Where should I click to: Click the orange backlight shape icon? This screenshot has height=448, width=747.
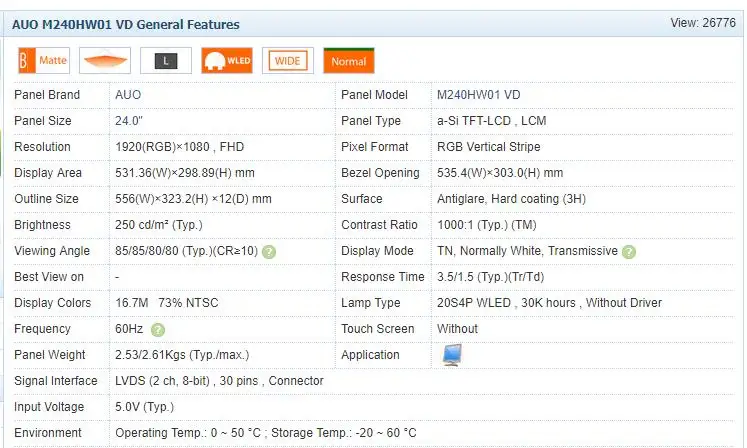[105, 61]
